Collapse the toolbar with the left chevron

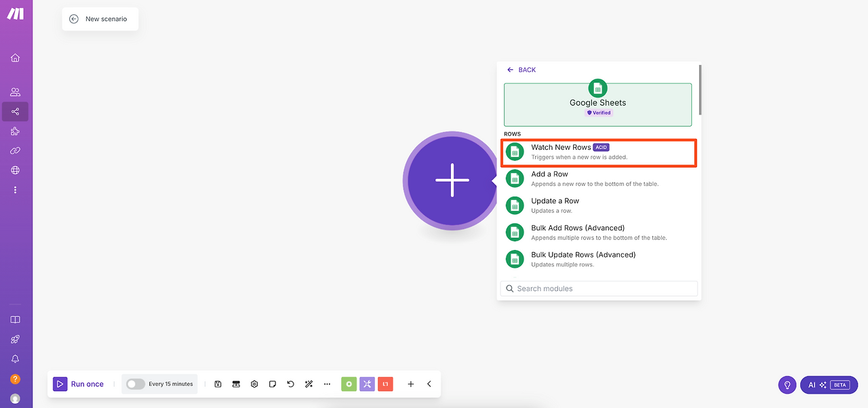coord(429,384)
